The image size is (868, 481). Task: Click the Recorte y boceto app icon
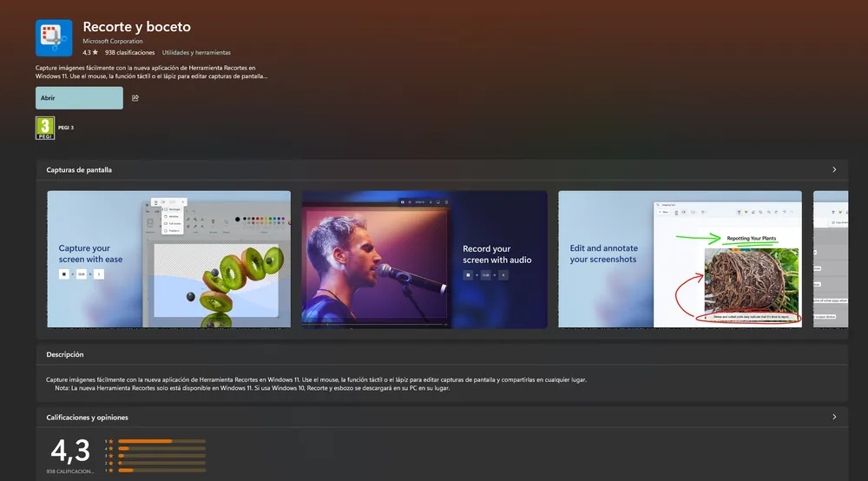click(54, 37)
